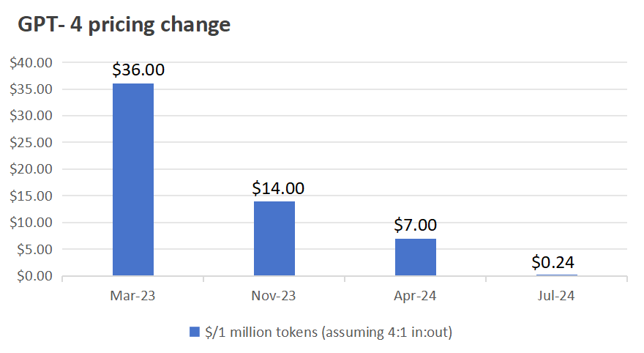Click the $10.00 y-axis label
Screen dimensions: 644x353
pos(31,223)
